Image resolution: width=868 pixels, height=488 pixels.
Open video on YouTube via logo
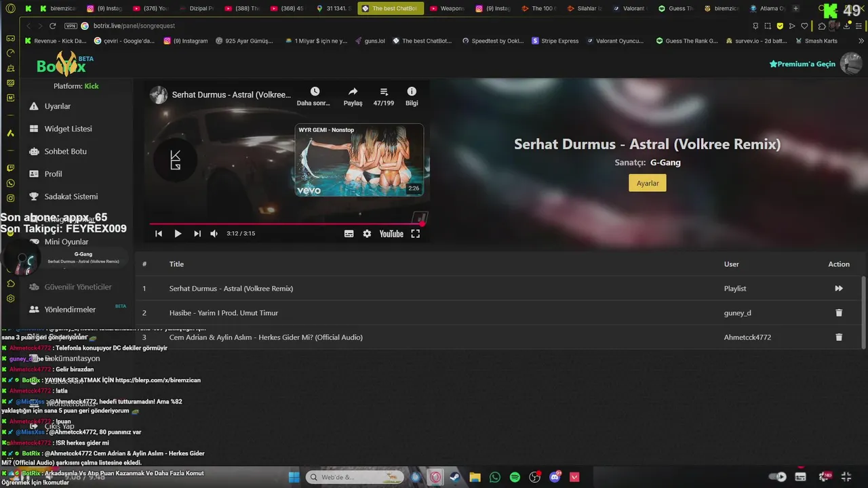click(x=391, y=234)
